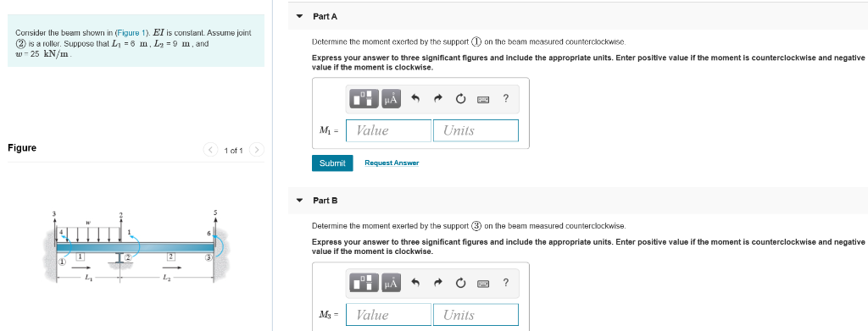This screenshot has width=868, height=331.
Task: Show keyboard shortcuts in Part A toolbar
Action: pyautogui.click(x=483, y=99)
